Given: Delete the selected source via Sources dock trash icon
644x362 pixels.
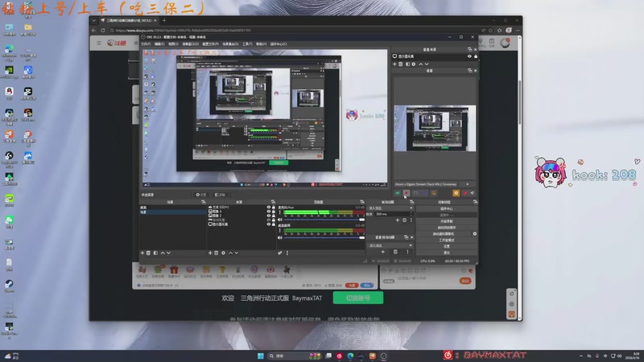Looking at the screenshot, I should click(217, 253).
